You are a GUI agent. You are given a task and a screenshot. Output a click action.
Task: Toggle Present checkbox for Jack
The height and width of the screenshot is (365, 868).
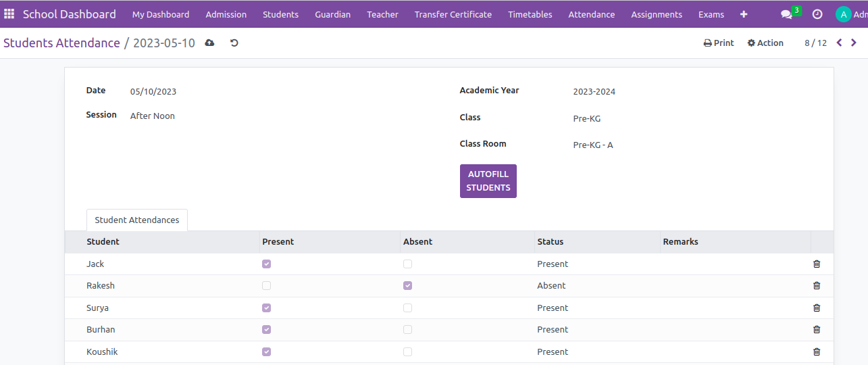(266, 264)
